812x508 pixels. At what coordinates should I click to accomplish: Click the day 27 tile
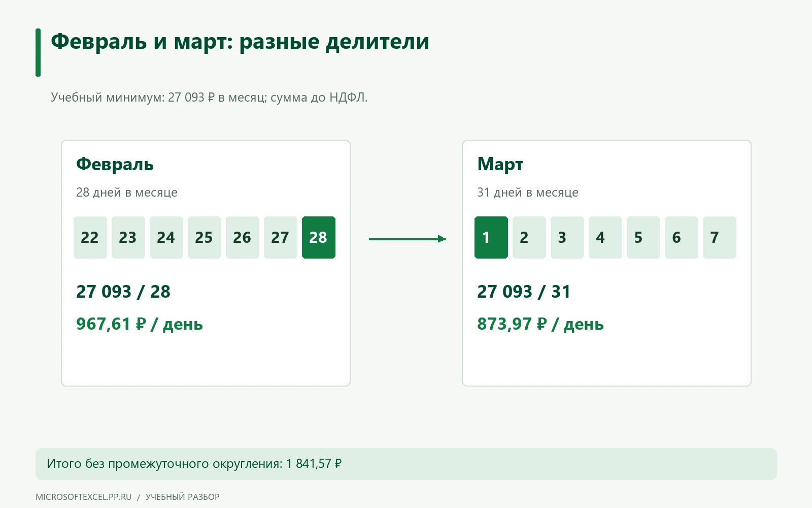pyautogui.click(x=281, y=237)
